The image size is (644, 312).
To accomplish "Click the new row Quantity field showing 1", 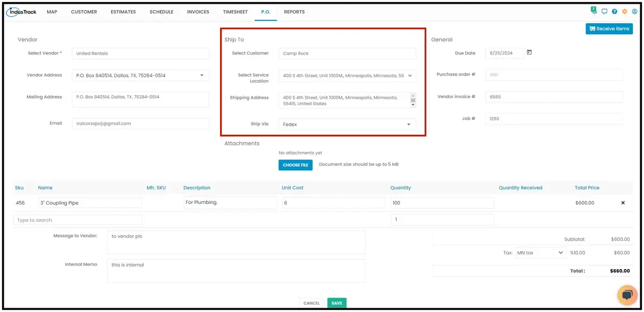I will pyautogui.click(x=442, y=220).
